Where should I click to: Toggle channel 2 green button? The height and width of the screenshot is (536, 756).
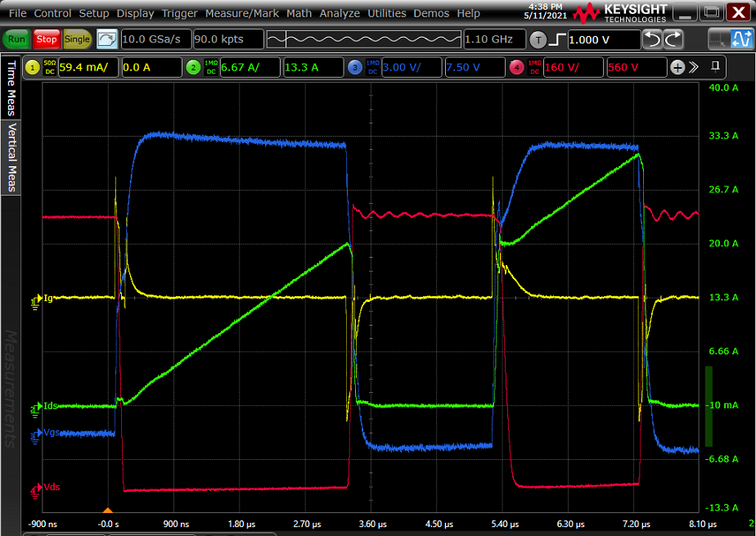coord(193,67)
